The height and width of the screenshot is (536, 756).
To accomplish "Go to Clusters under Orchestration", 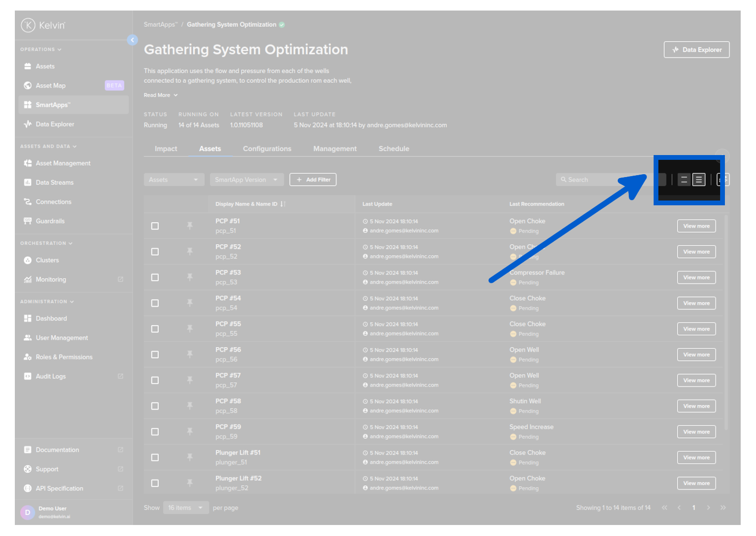I will tap(47, 260).
